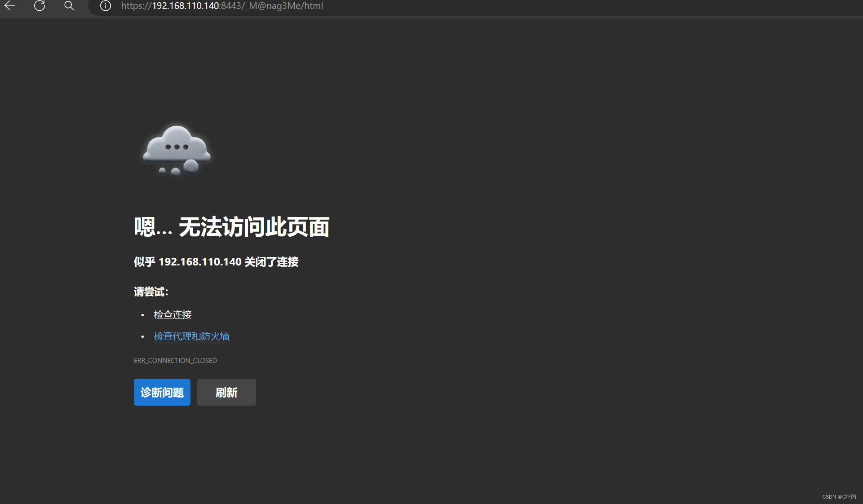Click the 无法访问此页面 heading
Screen dimensions: 863x504
[x=254, y=227]
